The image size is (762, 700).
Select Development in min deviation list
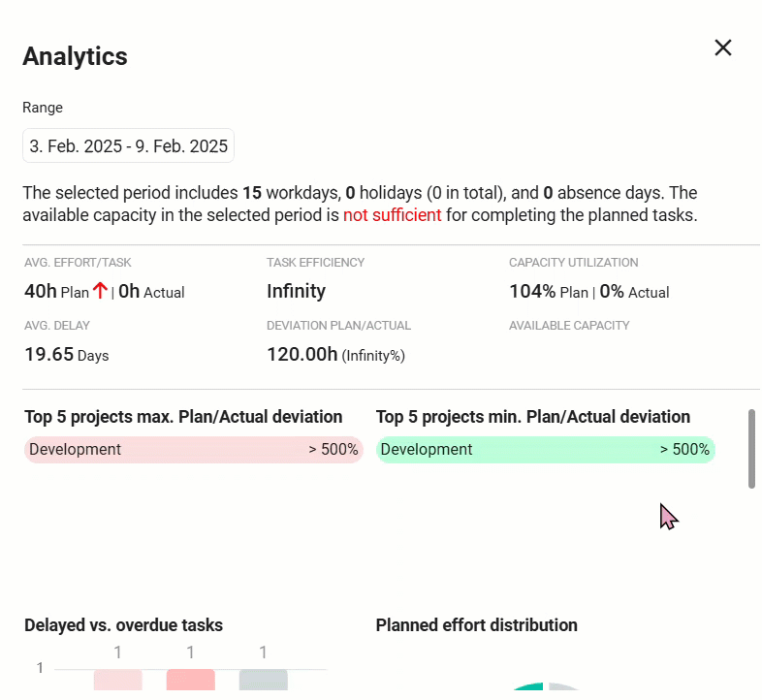click(x=427, y=450)
